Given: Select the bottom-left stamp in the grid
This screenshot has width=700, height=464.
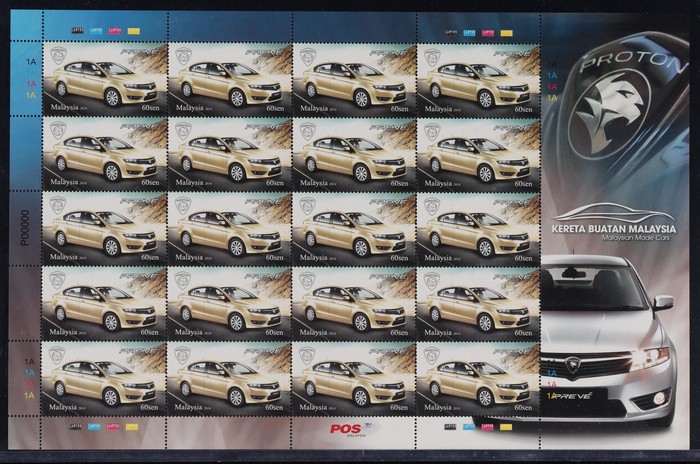Looking at the screenshot, I should click(x=104, y=379).
